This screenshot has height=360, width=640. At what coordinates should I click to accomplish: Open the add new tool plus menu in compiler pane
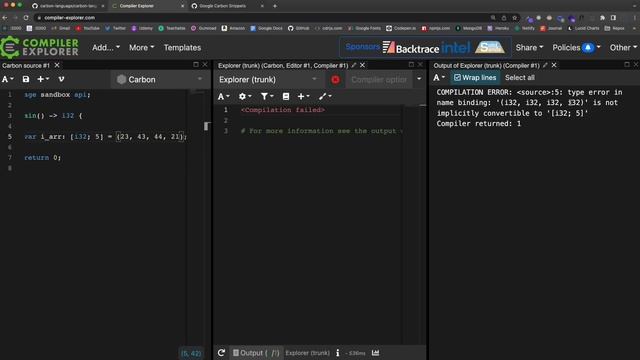tap(303, 96)
